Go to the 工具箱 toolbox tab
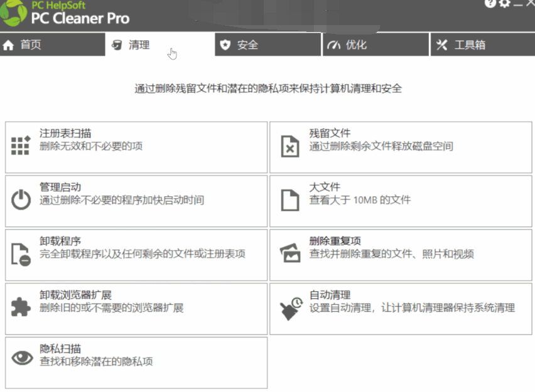This screenshot has height=392, width=535. coord(483,45)
